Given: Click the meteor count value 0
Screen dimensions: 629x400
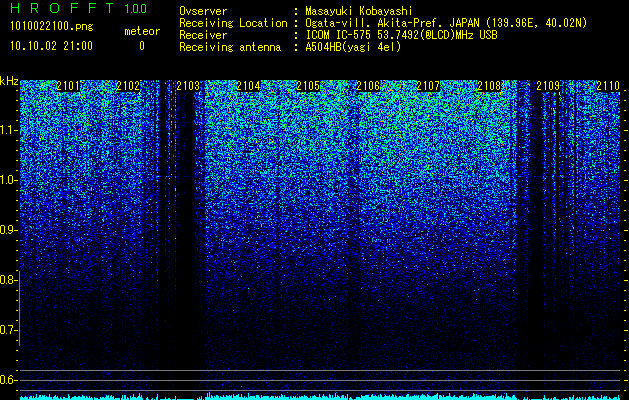Looking at the screenshot, I should 142,46.
